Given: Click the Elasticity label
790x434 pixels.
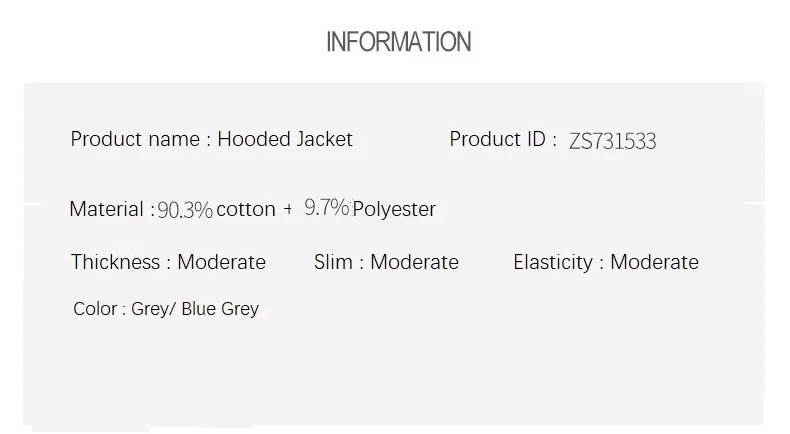Looking at the screenshot, I should [x=553, y=262].
